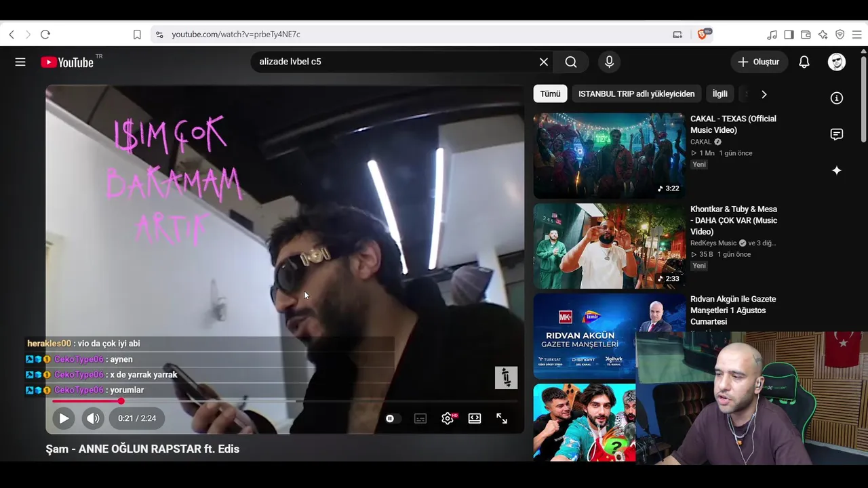Go forward with the browser forward arrow
Screen dimensions: 868x488
(28, 35)
